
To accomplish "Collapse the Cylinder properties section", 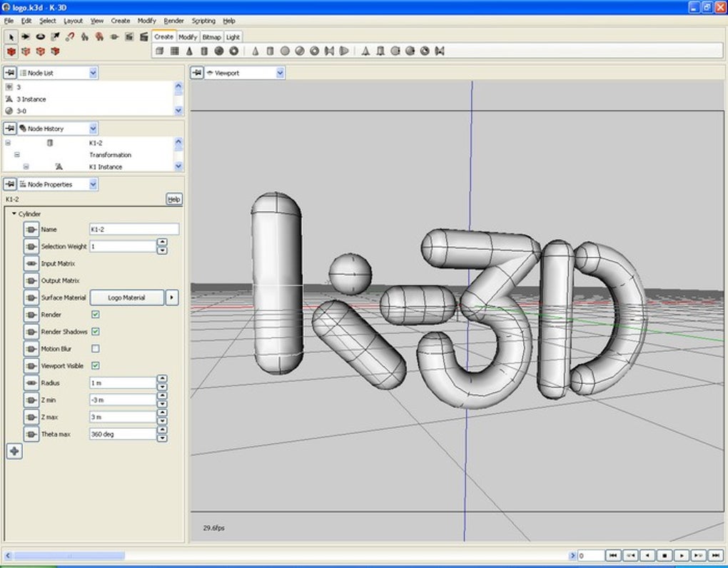I will 14,213.
